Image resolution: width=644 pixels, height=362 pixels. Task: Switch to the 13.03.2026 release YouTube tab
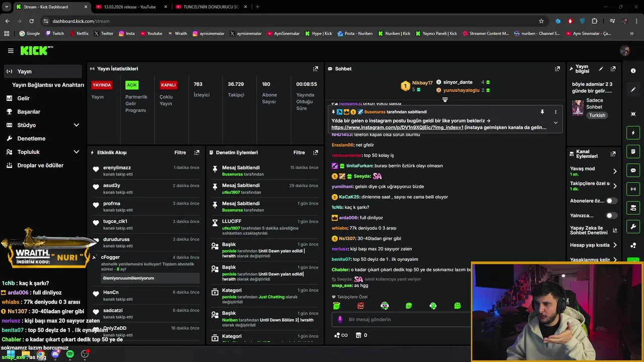click(x=131, y=7)
